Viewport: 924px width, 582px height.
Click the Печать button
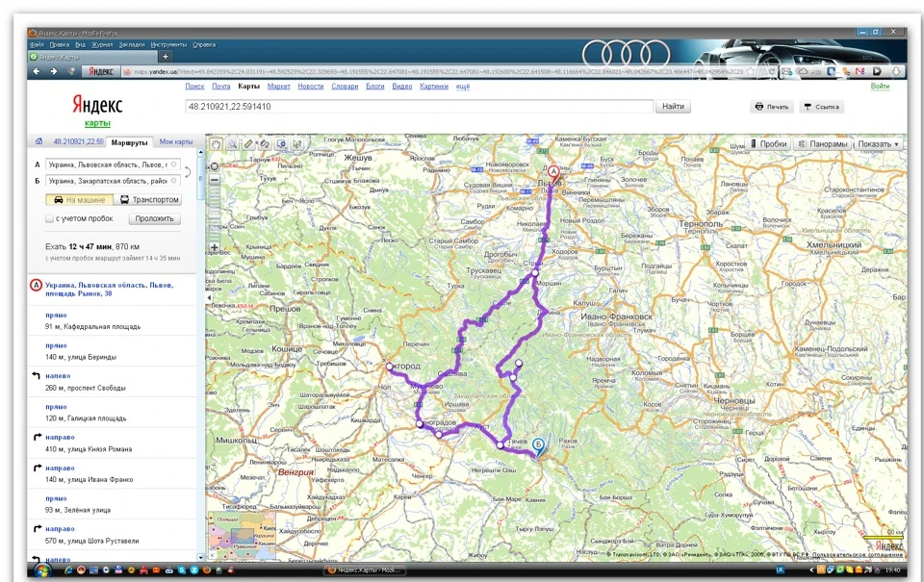pyautogui.click(x=772, y=107)
